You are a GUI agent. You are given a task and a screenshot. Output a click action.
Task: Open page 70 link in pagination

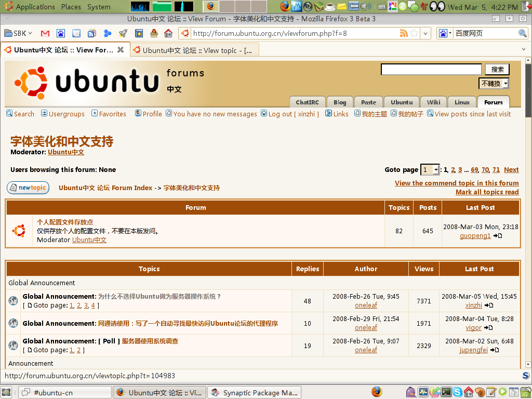(x=485, y=170)
